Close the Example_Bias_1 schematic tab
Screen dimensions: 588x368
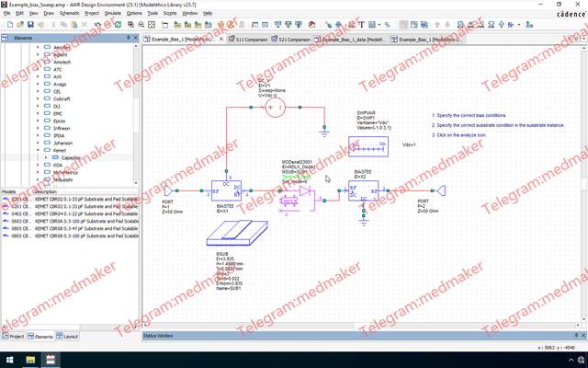(x=221, y=39)
